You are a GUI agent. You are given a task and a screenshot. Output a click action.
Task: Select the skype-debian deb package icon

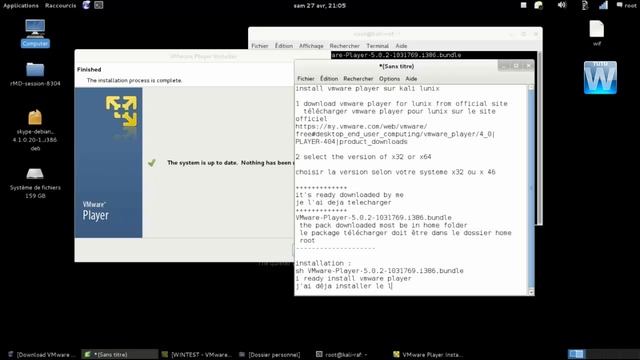35,118
